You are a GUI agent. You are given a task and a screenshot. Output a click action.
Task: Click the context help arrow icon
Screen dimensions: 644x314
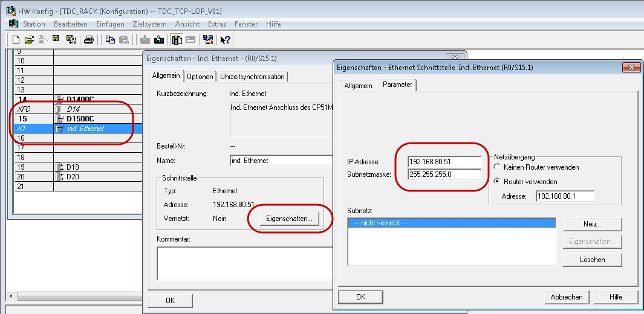point(225,40)
